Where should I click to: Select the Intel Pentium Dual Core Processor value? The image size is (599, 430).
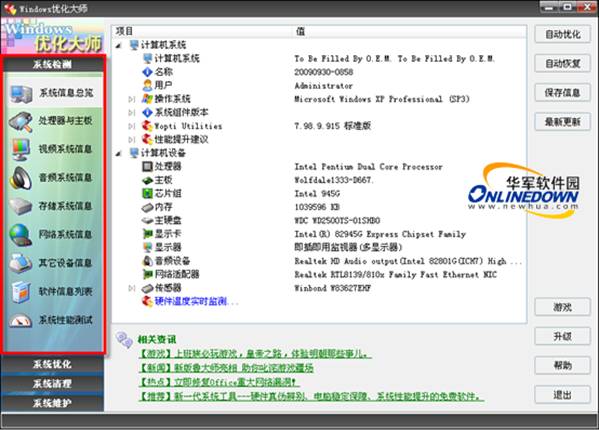[x=368, y=167]
